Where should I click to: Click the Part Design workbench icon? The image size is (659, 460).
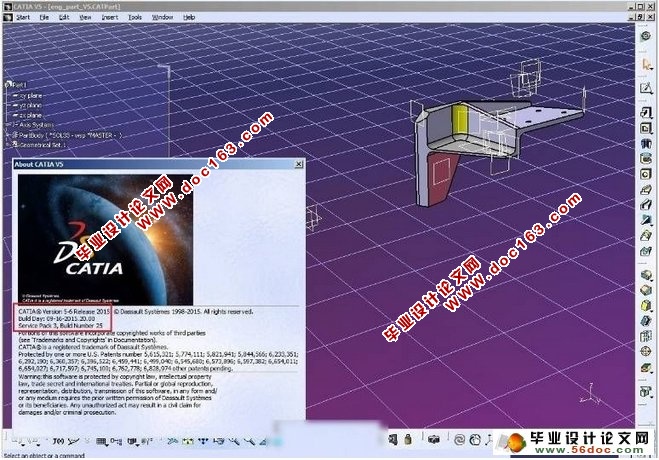tap(646, 37)
